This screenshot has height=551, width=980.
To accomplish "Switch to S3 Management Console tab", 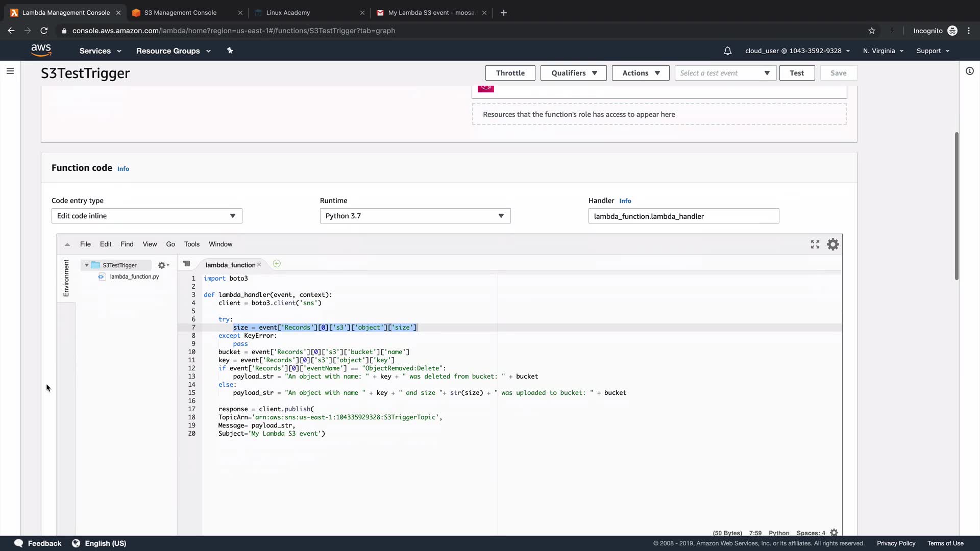I will (180, 13).
